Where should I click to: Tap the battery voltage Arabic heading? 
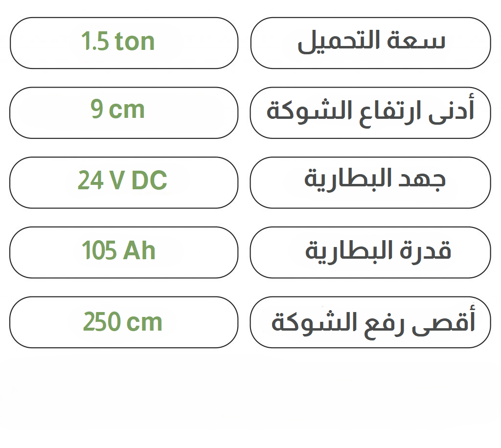tap(370, 182)
